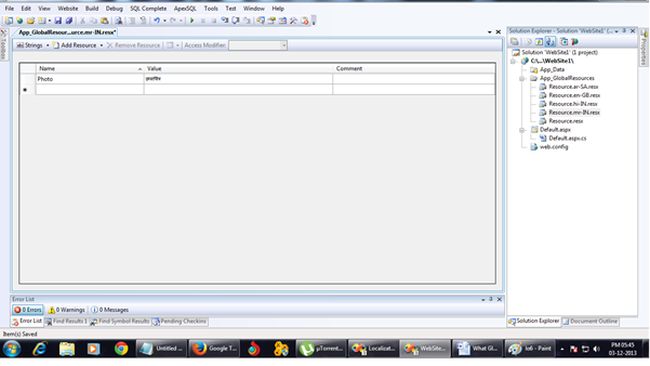Open the Add Resource dropdown arrow
This screenshot has width=650, height=366.
click(101, 45)
